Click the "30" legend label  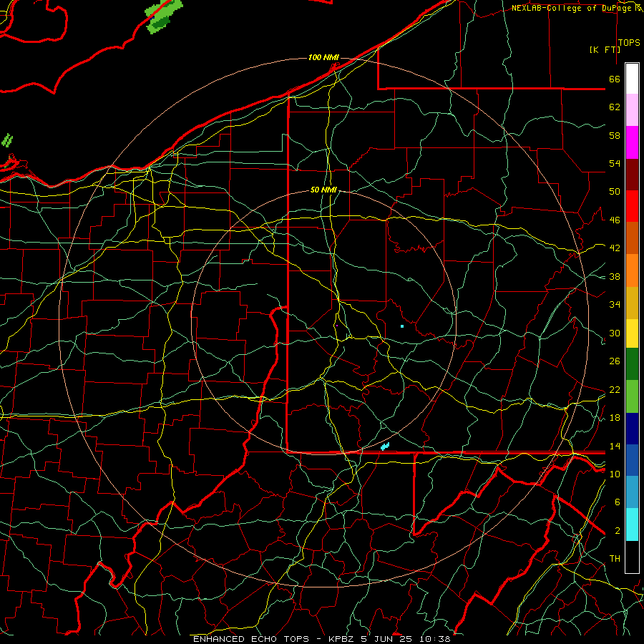[x=615, y=333]
